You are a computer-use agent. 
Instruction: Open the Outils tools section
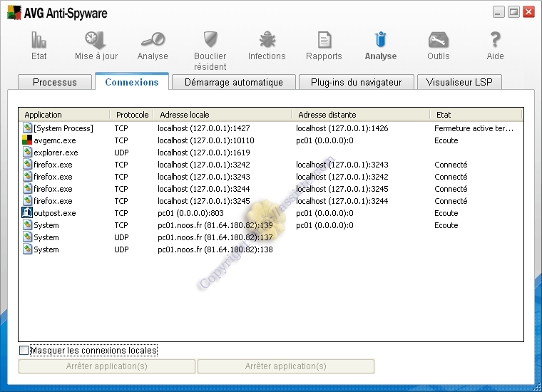(x=439, y=46)
